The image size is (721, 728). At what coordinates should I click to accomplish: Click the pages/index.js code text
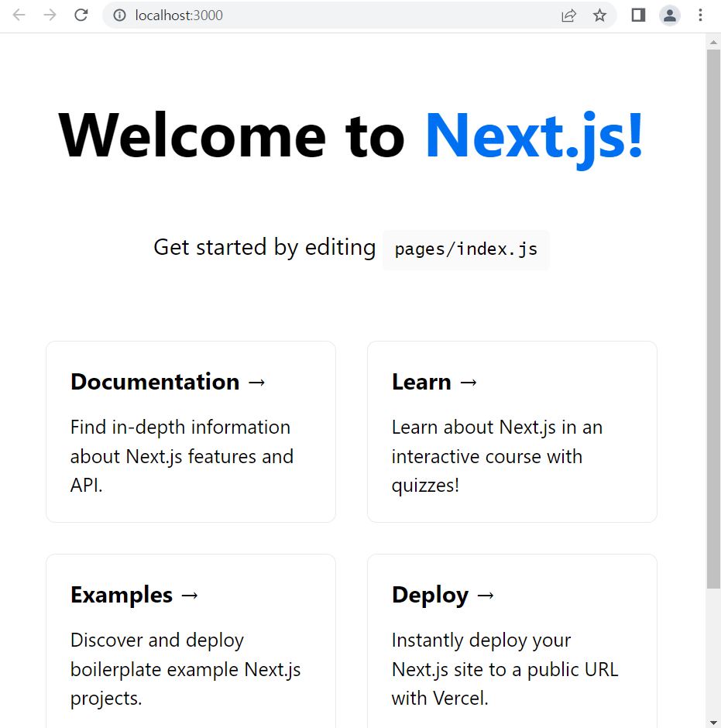[x=466, y=250]
